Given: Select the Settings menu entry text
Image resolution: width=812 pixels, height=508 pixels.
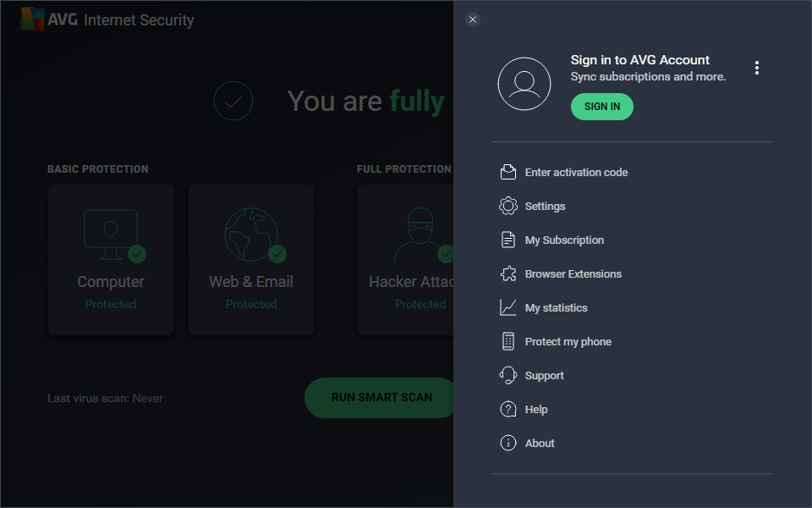Looking at the screenshot, I should click(x=545, y=207).
